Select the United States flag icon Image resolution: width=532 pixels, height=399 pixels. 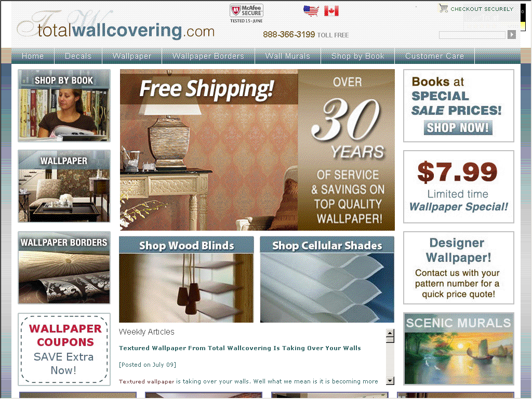311,11
